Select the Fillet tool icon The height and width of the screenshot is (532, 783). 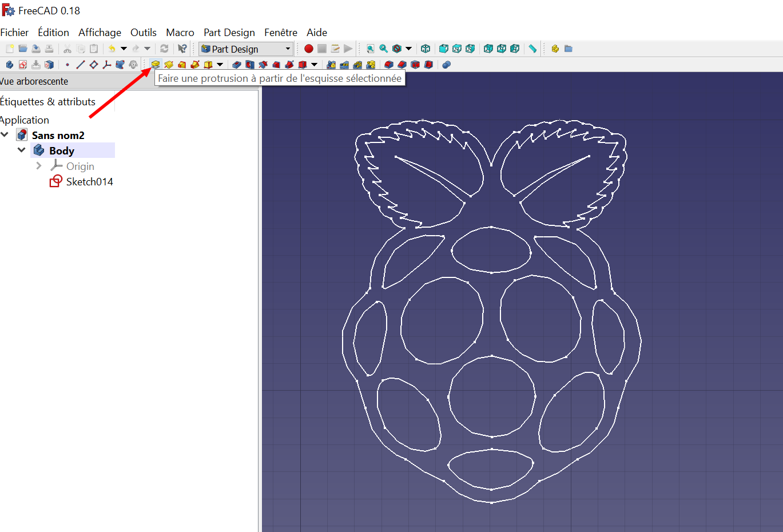(389, 65)
